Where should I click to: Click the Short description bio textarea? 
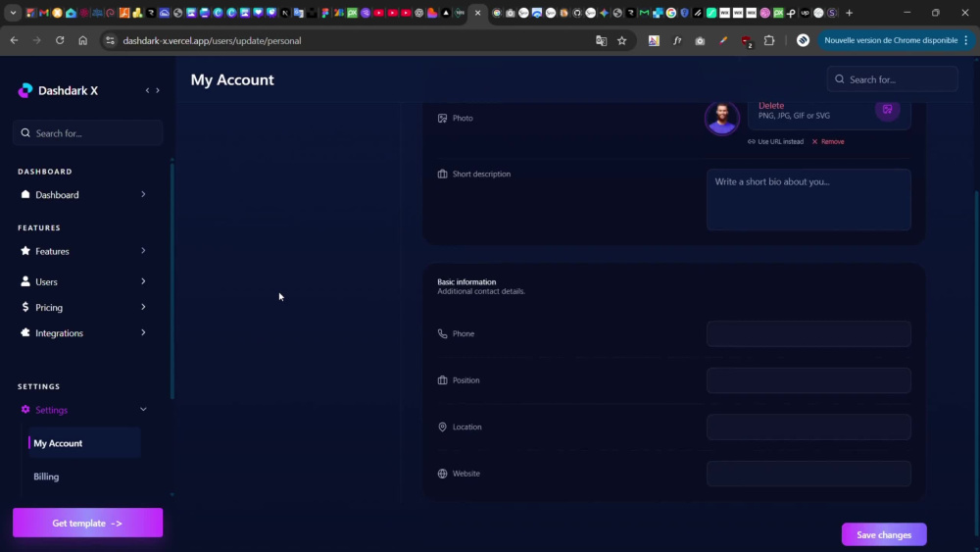pos(808,199)
